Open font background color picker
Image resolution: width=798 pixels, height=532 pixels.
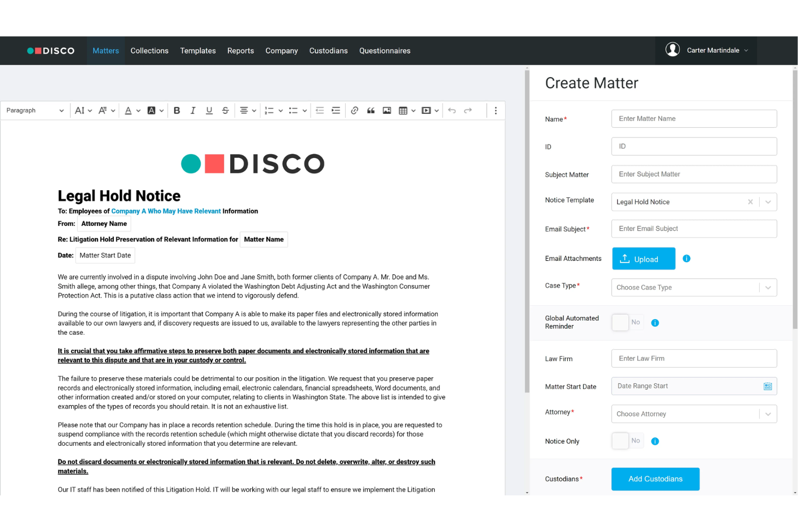pos(155,110)
